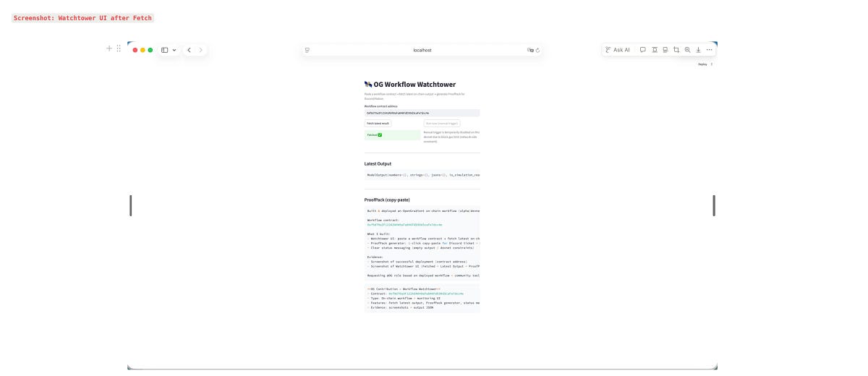Click the ModelOutput code block

pos(422,174)
